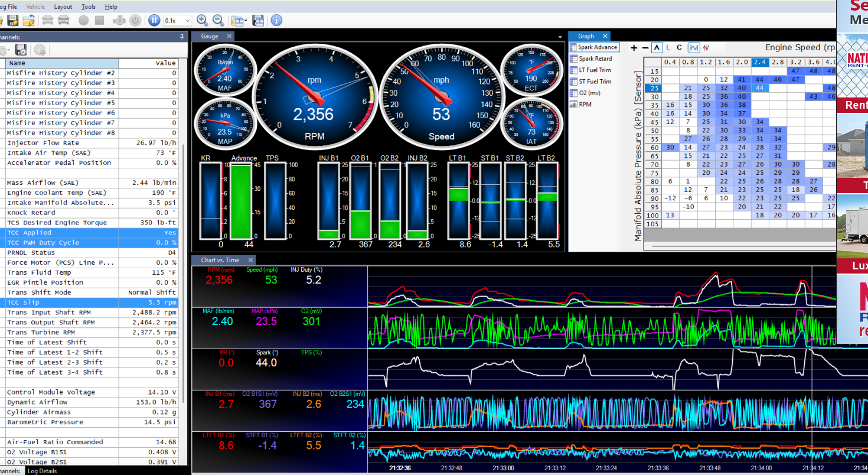Click the plus button in graph toolbar

[x=634, y=48]
